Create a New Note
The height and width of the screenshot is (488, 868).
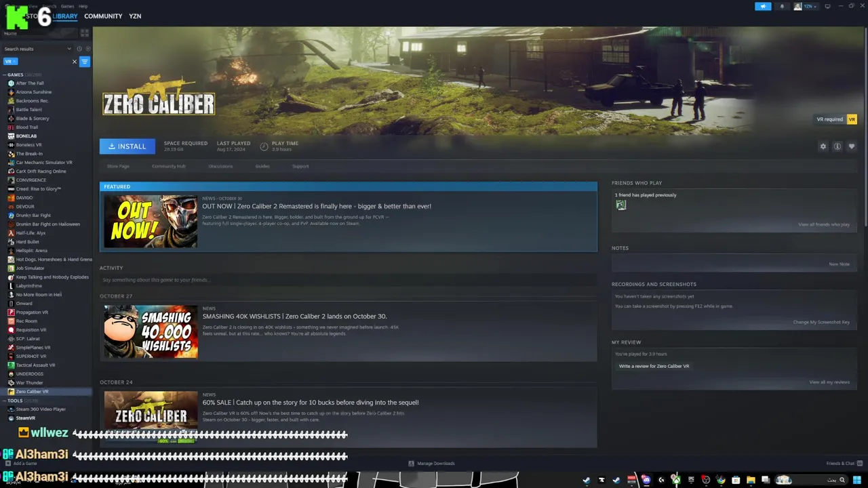point(839,264)
